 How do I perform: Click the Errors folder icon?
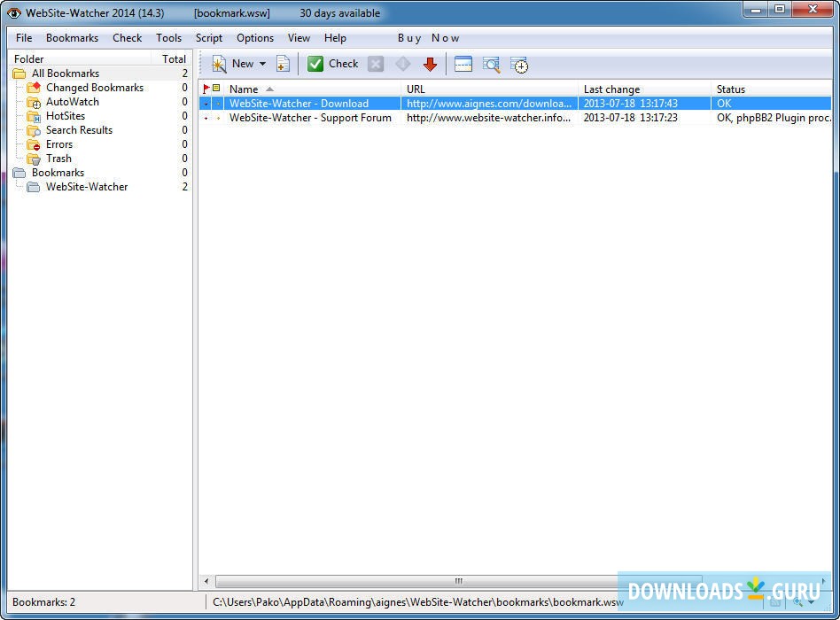[x=34, y=144]
